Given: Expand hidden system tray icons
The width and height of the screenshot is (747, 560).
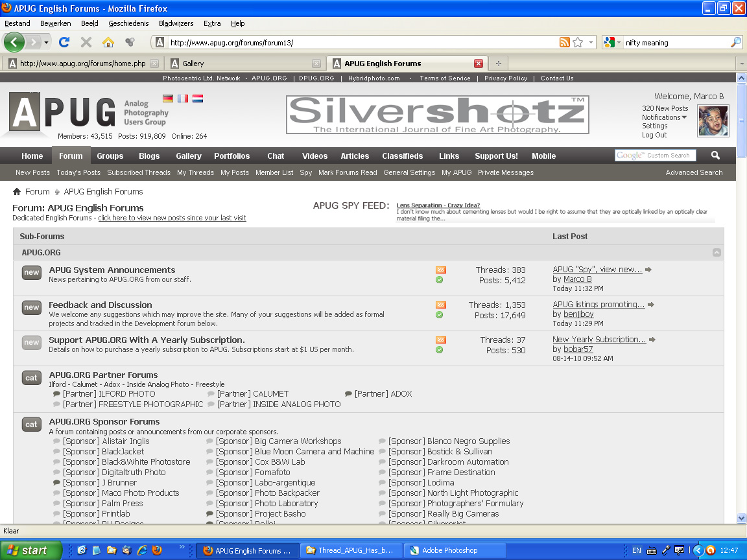Looking at the screenshot, I should click(x=698, y=550).
